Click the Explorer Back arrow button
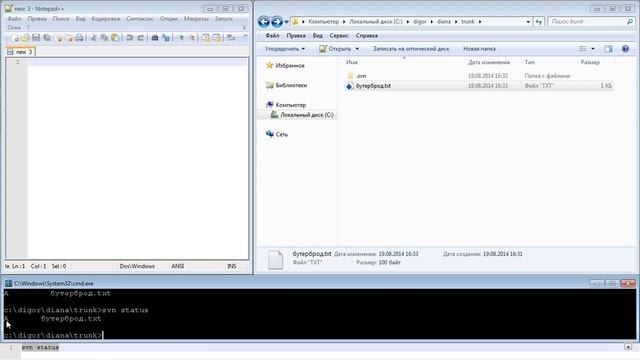 (264, 22)
